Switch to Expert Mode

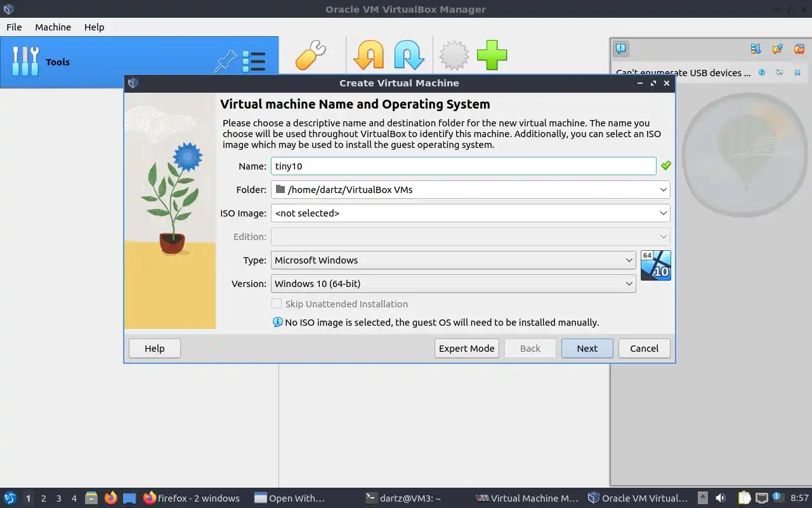coord(466,348)
